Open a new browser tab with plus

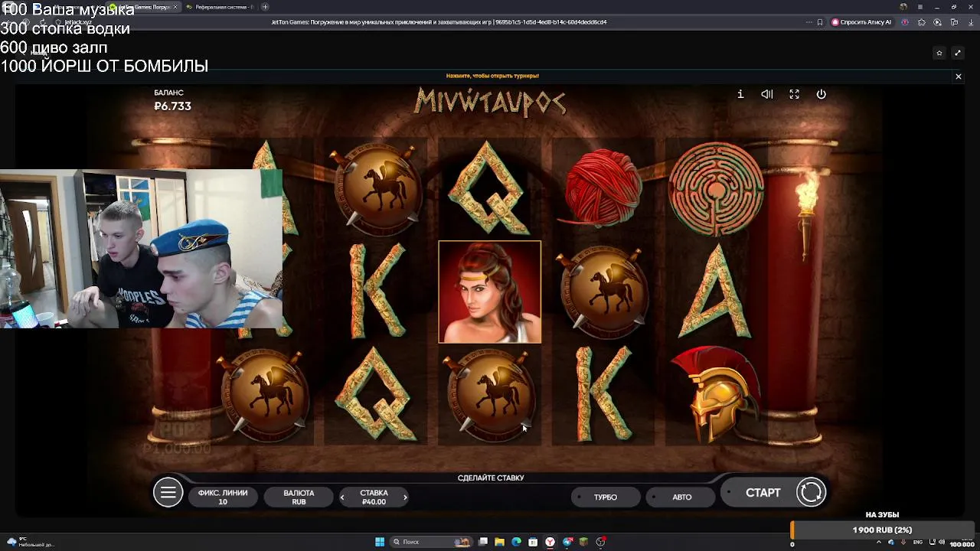pos(265,7)
